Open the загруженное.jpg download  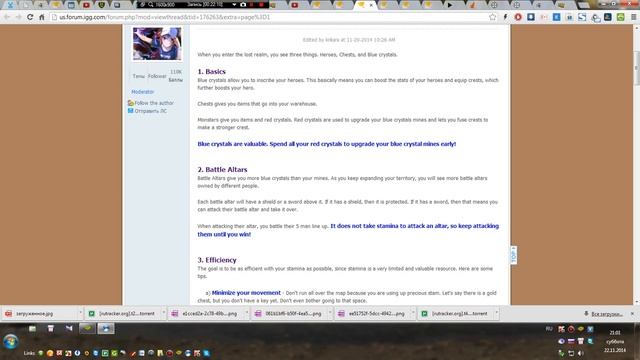[x=39, y=313]
